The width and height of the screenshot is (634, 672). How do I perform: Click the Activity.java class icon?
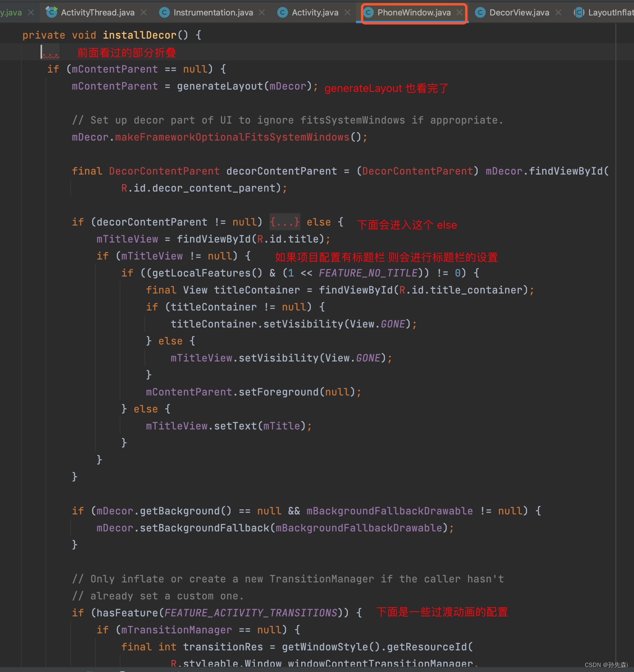click(283, 12)
